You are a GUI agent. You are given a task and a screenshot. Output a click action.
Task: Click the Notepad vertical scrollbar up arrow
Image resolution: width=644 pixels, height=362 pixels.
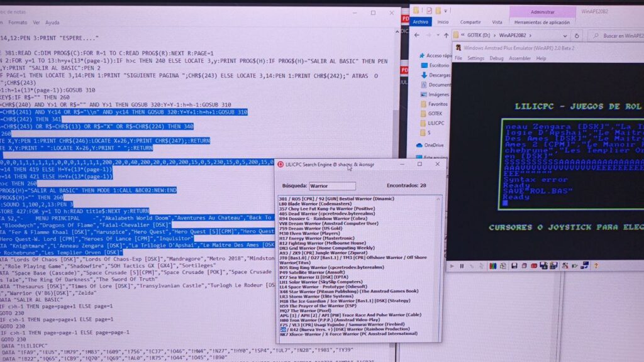(x=397, y=32)
